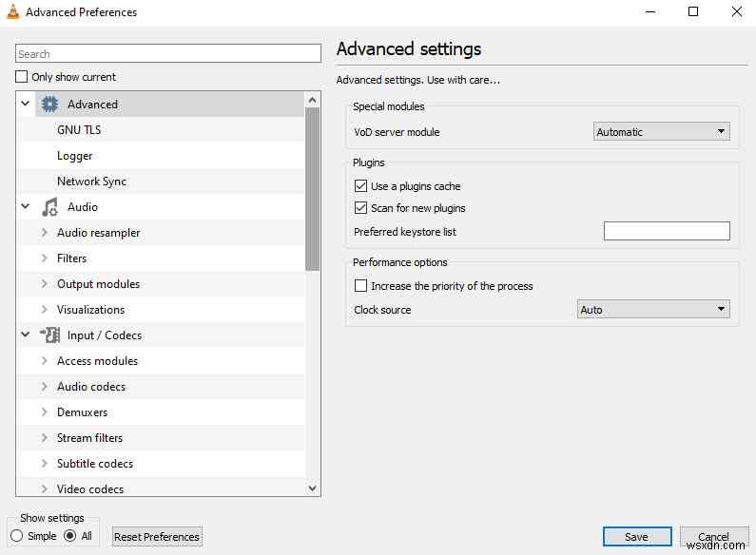
Task: Enable Increase the priority of the process
Action: coord(360,286)
